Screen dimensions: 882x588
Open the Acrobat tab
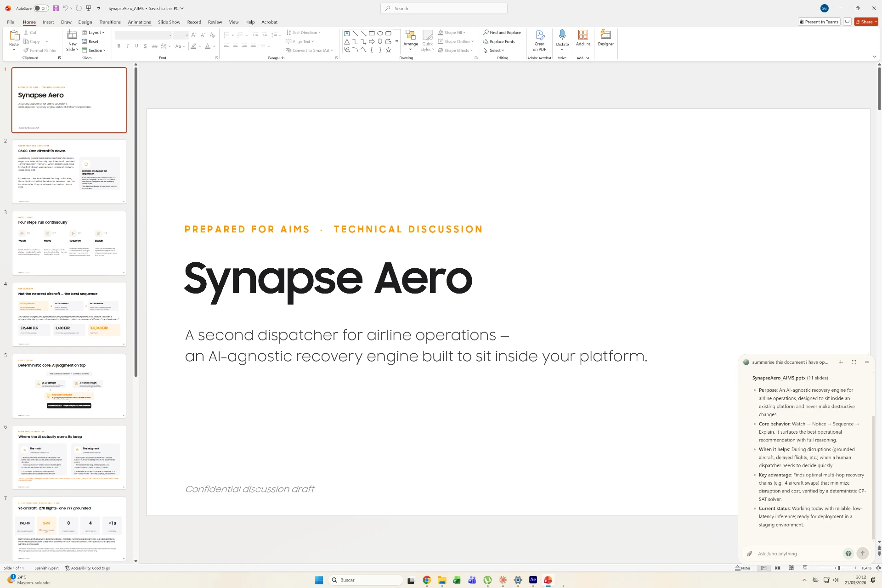[x=269, y=22]
